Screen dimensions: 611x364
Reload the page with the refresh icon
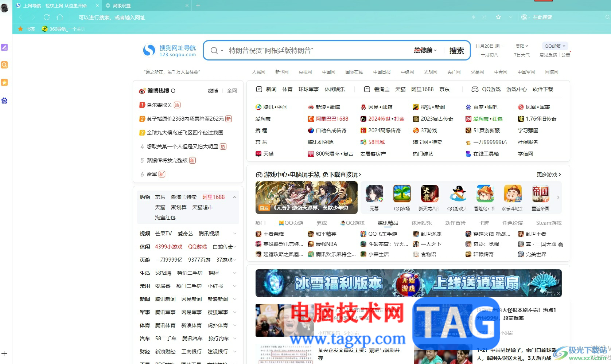pos(47,17)
